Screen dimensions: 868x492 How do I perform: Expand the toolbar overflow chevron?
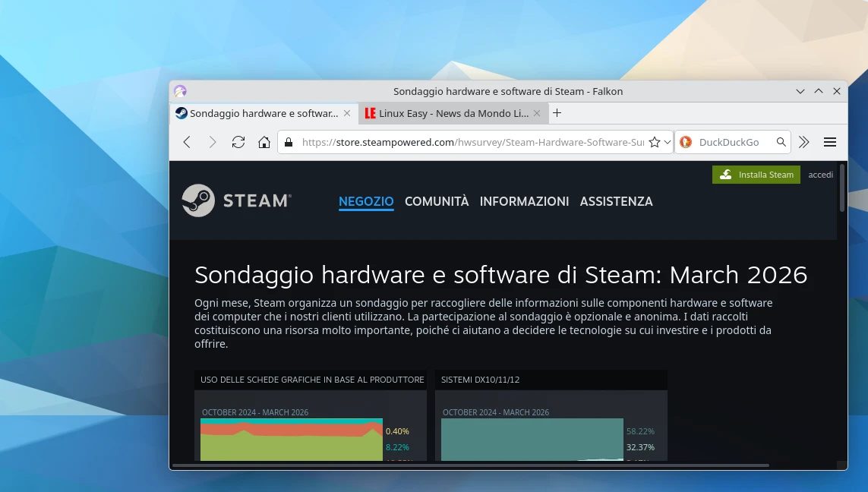[804, 142]
